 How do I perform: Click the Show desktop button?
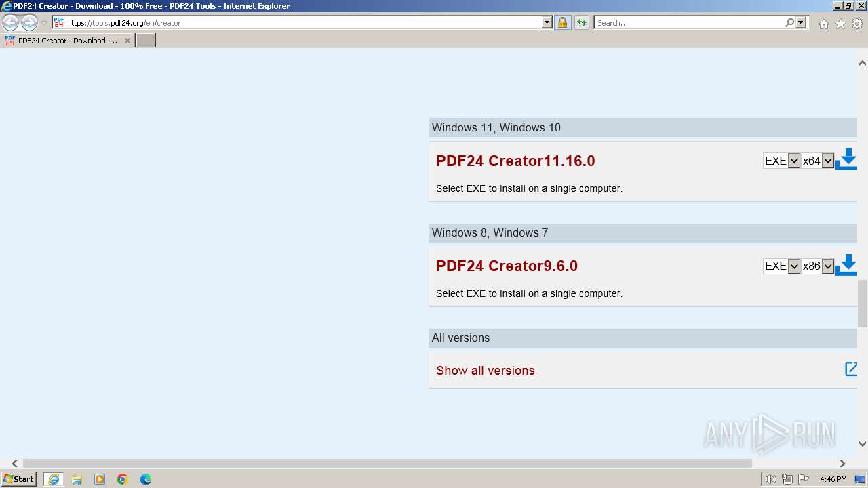pyautogui.click(x=861, y=479)
